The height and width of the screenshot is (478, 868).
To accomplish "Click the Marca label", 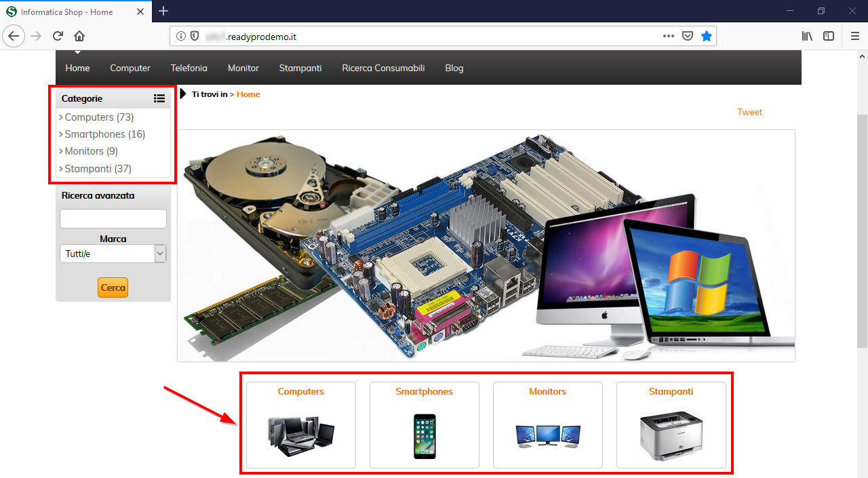I will click(113, 239).
